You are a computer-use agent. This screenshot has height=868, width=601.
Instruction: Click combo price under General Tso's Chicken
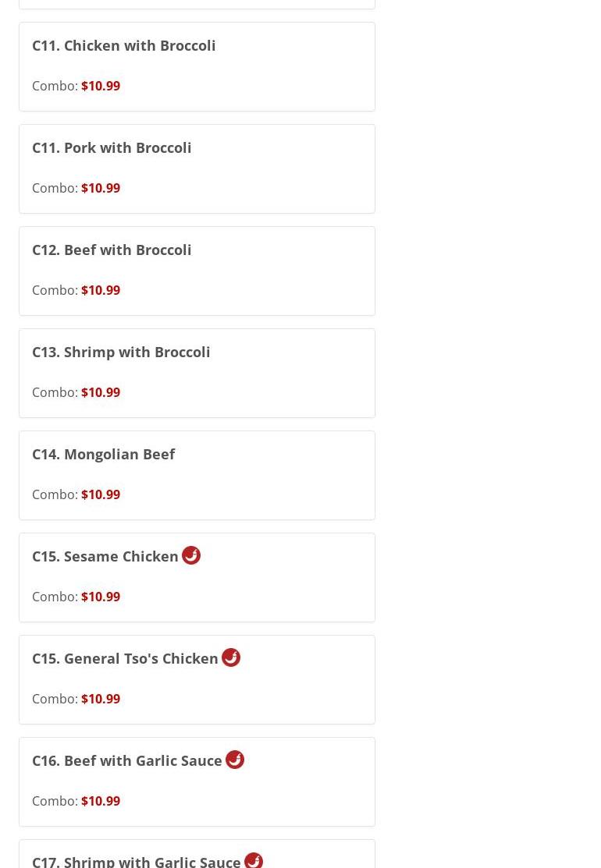[101, 699]
